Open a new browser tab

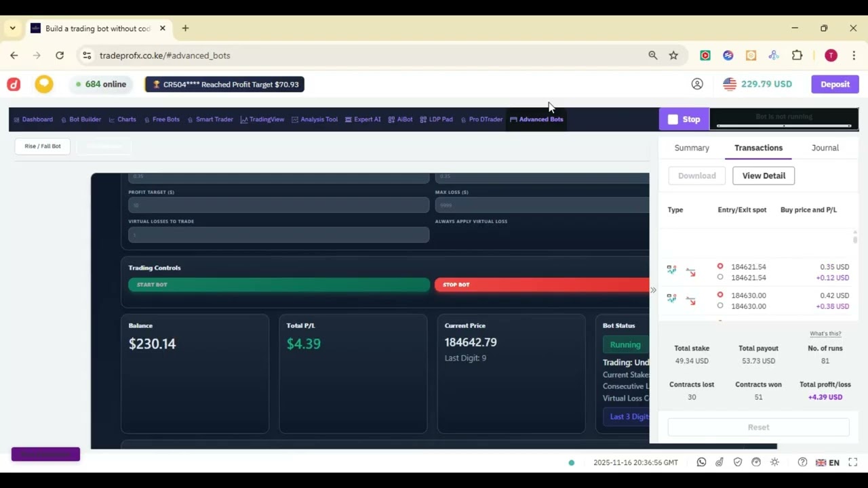coord(185,28)
